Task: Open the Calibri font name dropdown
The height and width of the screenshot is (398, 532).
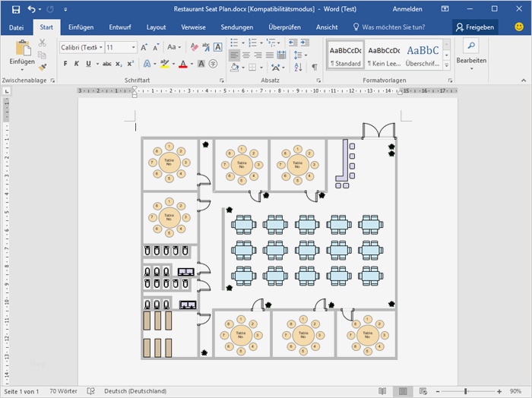Action: [100, 47]
